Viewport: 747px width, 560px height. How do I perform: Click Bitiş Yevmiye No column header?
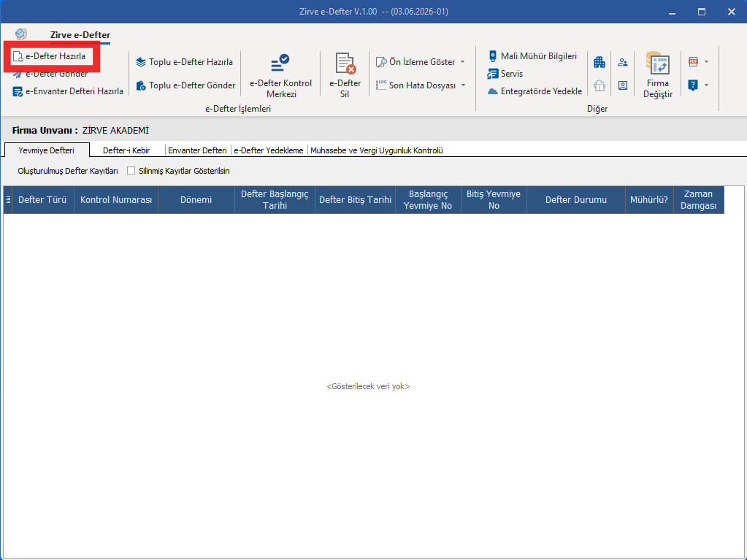pos(494,200)
